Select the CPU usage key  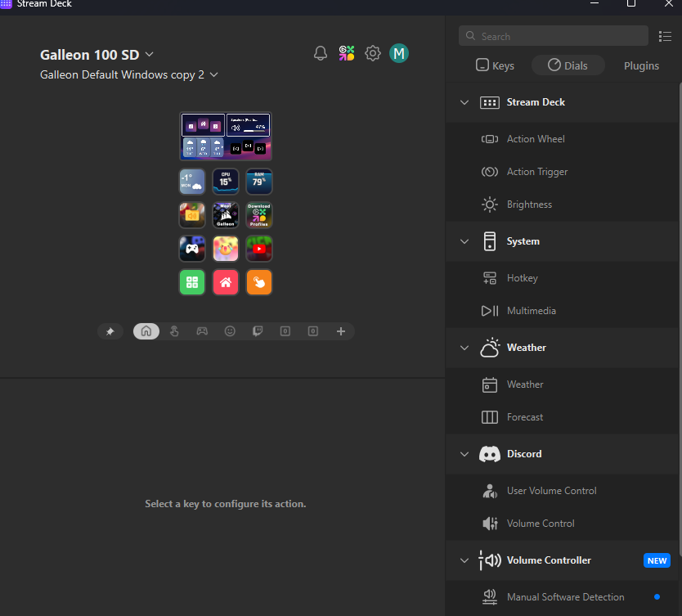click(x=226, y=182)
